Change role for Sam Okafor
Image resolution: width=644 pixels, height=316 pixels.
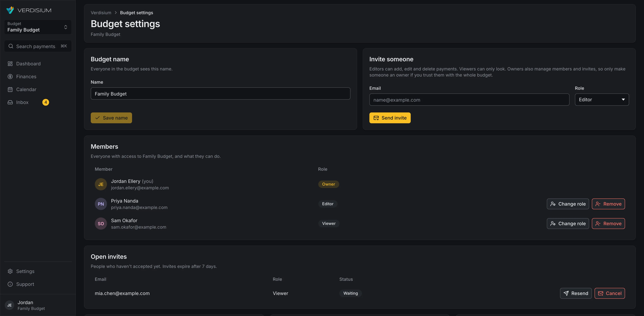[x=568, y=224]
